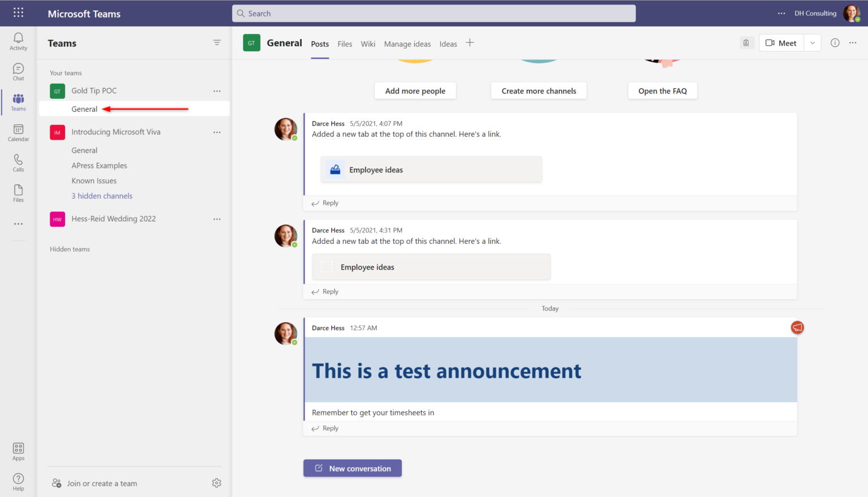Open the Manage ideas tab
The image size is (868, 497).
click(x=407, y=44)
